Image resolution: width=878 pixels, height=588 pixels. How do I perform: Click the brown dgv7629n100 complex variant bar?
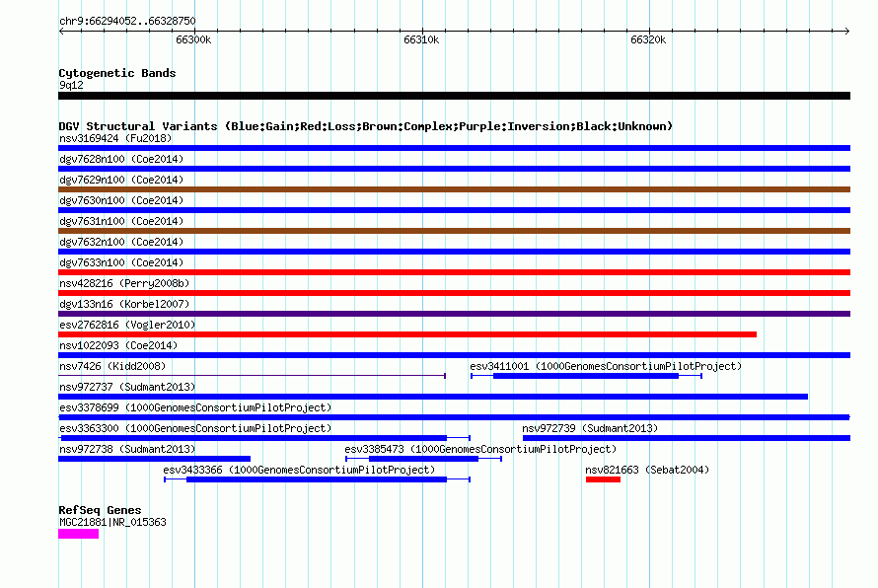click(x=454, y=189)
